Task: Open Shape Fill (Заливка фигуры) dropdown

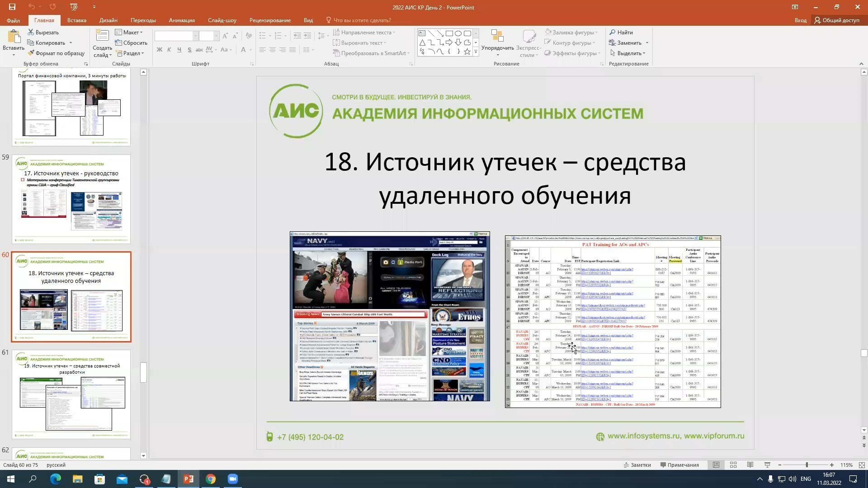Action: pos(571,33)
